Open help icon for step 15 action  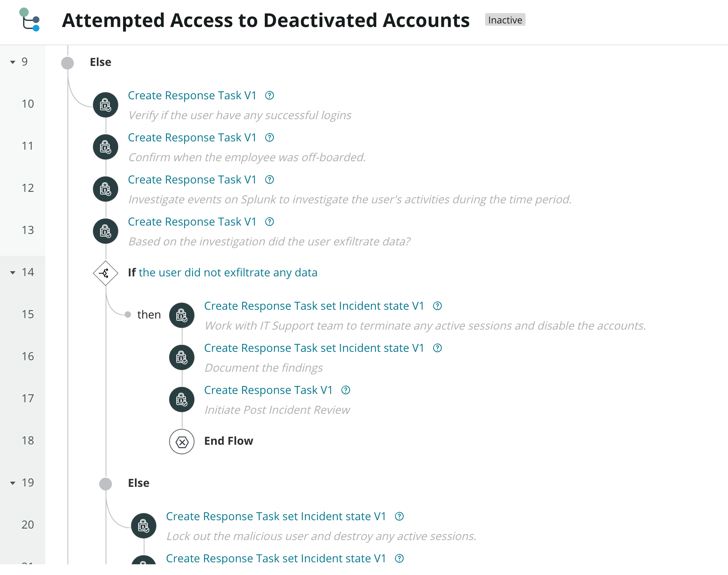coord(437,306)
